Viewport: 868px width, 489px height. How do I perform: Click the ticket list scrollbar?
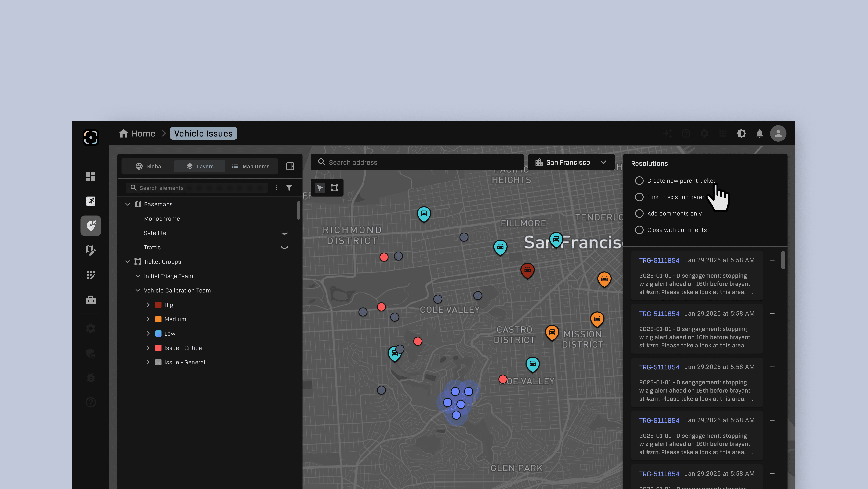tap(783, 260)
